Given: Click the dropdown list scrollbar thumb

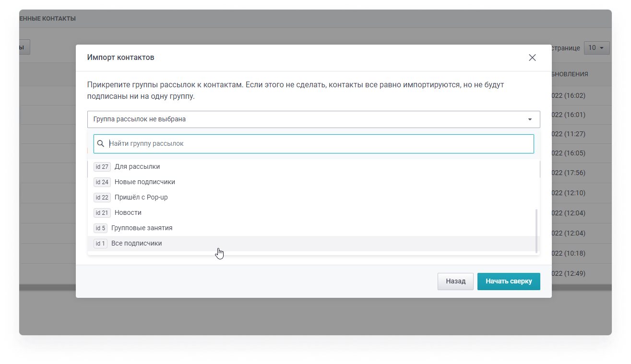Looking at the screenshot, I should pyautogui.click(x=536, y=230).
